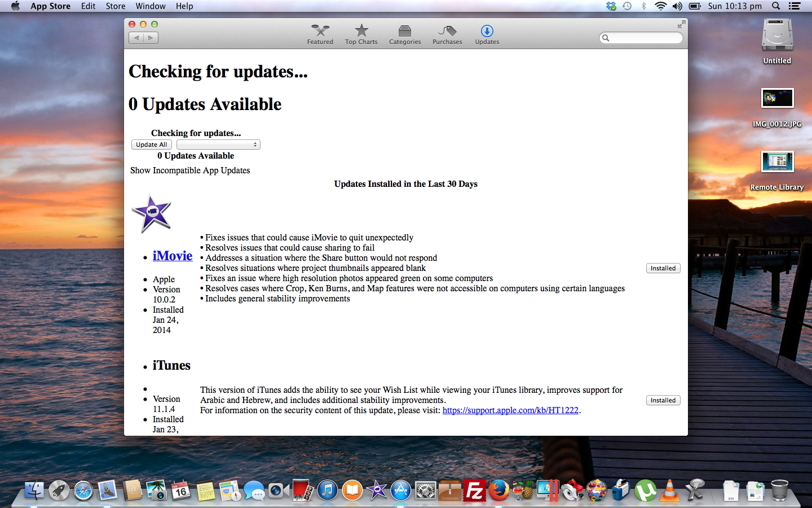
Task: Open Calendar from the Dock
Action: pos(181,490)
